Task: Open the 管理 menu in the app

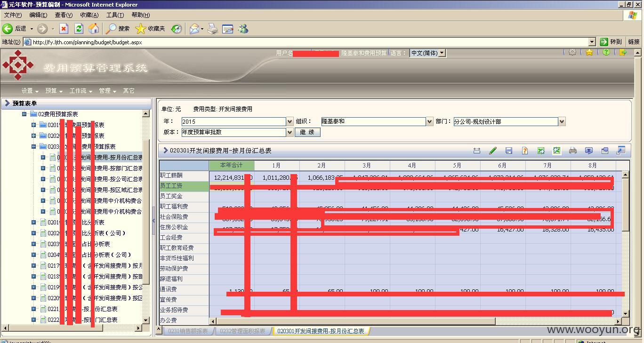Action: click(107, 91)
